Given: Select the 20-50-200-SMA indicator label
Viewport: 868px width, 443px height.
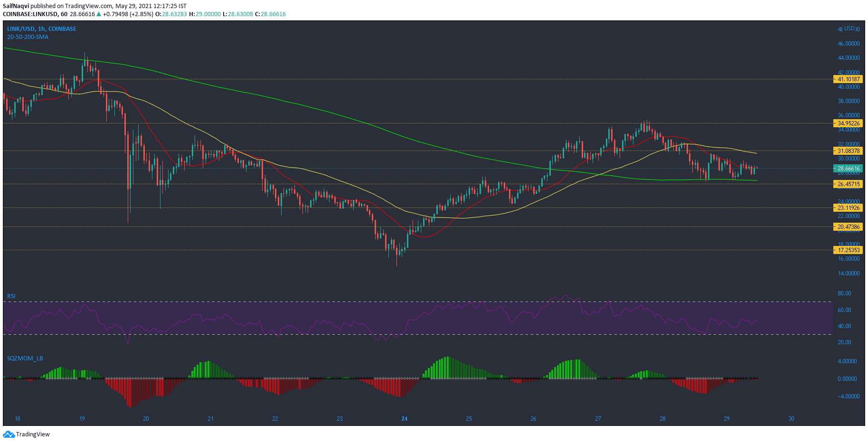Looking at the screenshot, I should pyautogui.click(x=28, y=37).
